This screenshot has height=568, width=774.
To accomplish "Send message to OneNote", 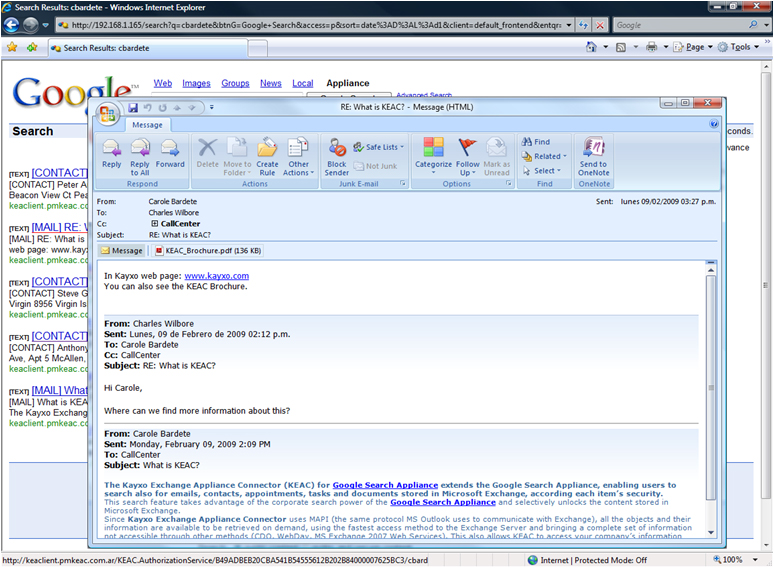I will click(594, 157).
